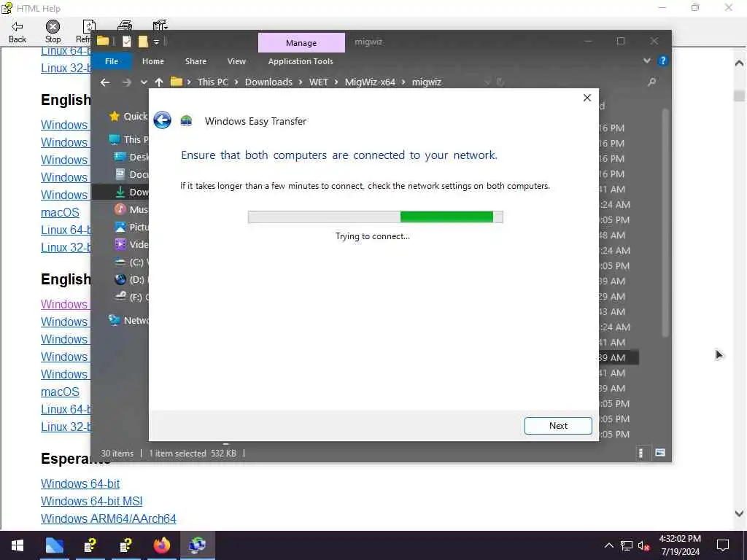Click the Manage contextual tab
747x560 pixels.
pos(301,43)
